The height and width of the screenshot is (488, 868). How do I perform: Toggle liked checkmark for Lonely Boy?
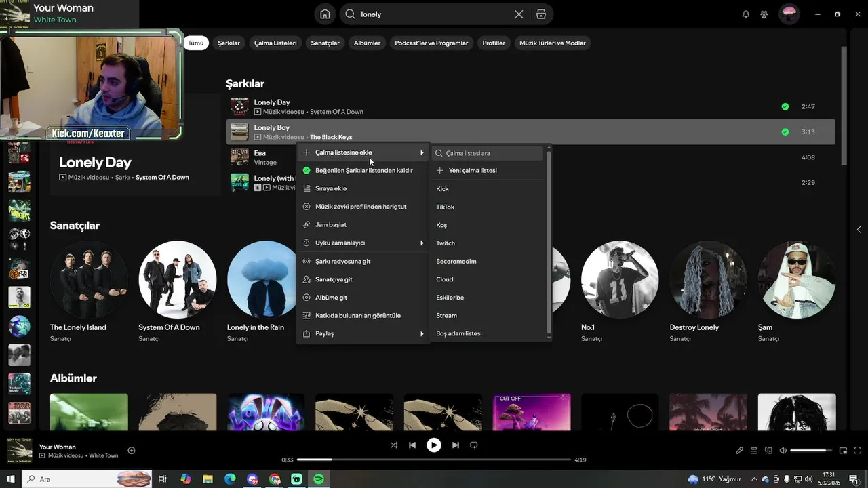tap(785, 131)
